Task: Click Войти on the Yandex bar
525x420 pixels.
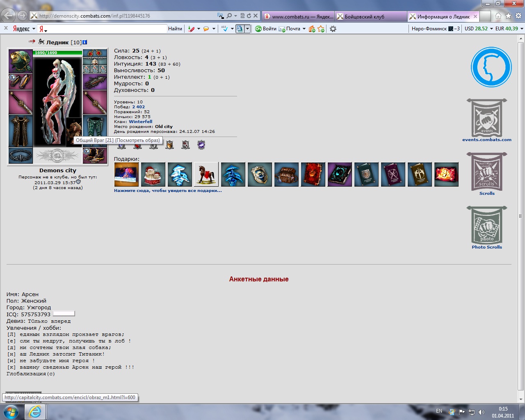Action: (265, 29)
